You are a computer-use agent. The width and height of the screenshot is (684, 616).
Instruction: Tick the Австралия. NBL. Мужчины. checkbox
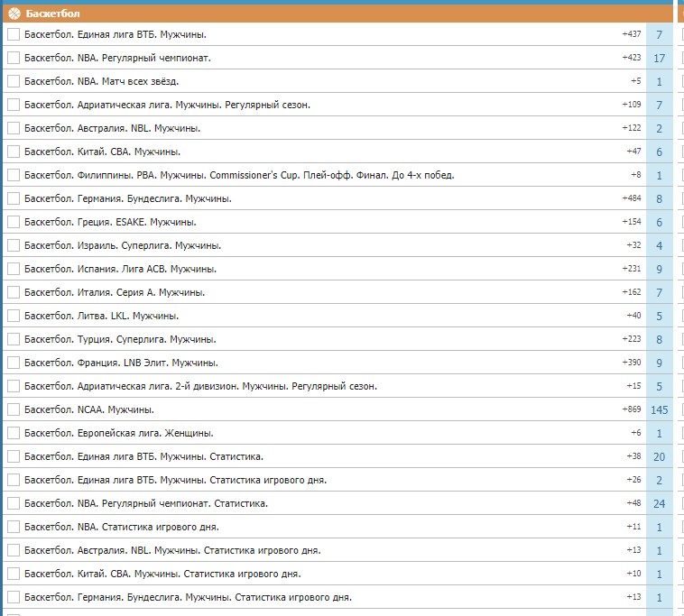14,128
